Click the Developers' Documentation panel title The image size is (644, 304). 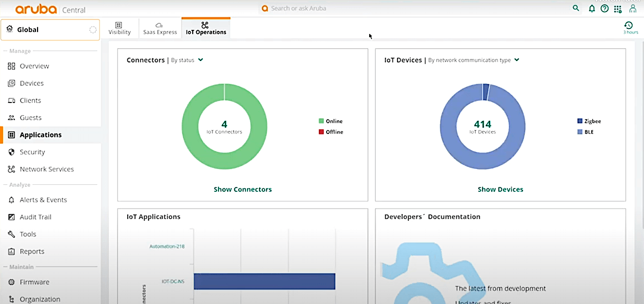432,217
